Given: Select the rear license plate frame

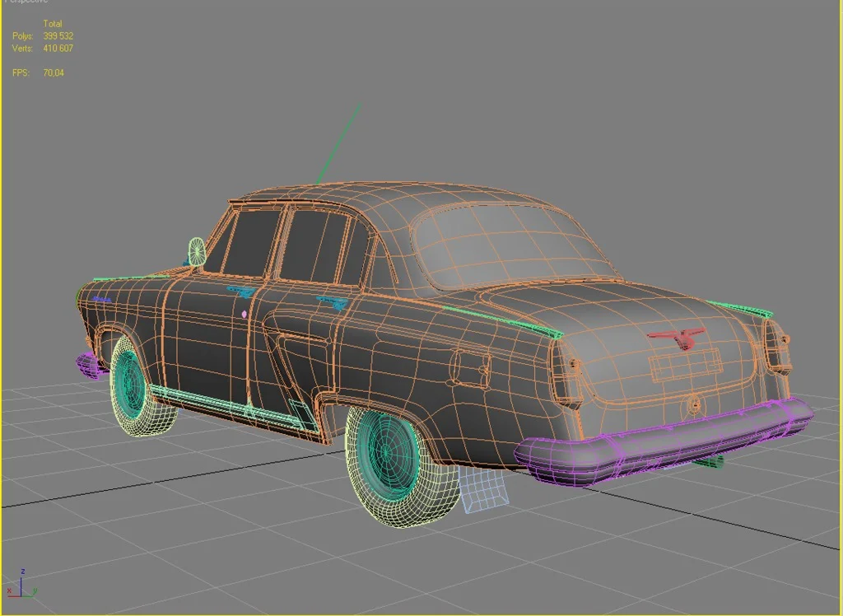Looking at the screenshot, I should (x=685, y=365).
